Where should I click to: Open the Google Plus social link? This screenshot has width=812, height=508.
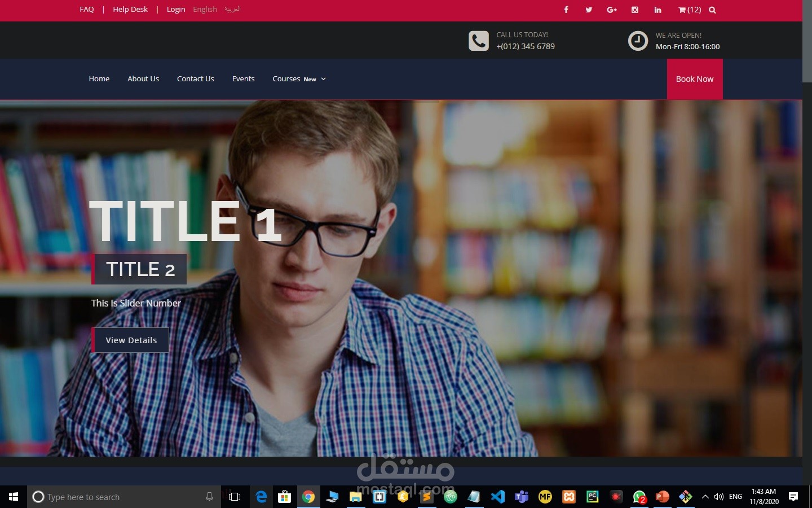click(612, 10)
